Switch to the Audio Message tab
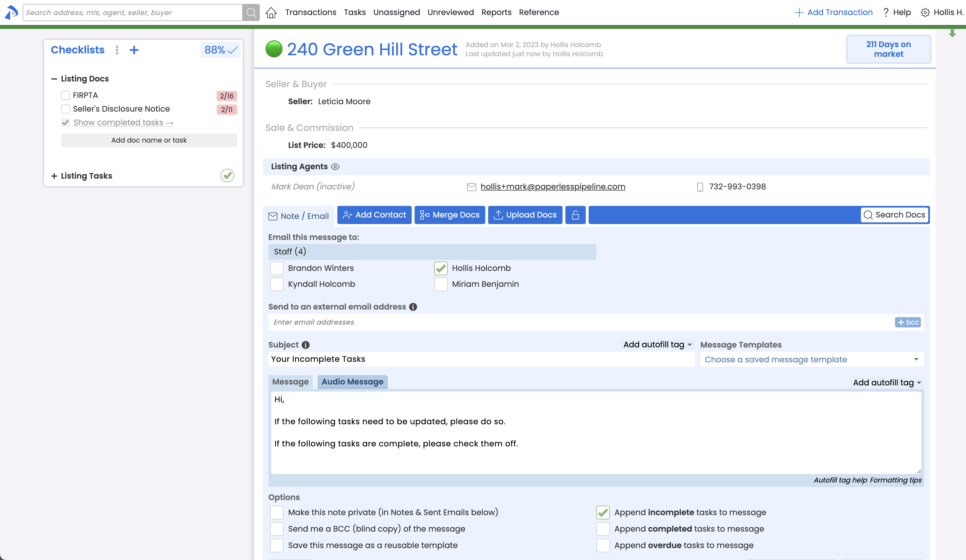966x560 pixels. coord(352,382)
